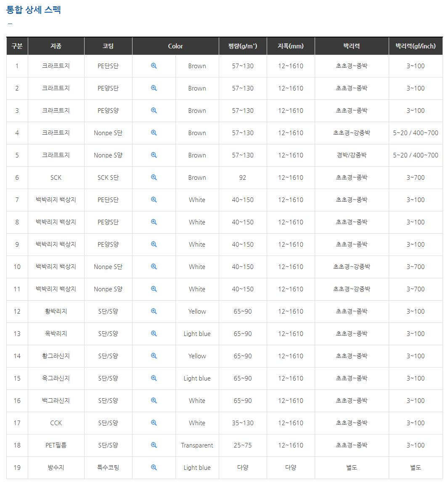The image size is (448, 485).
Task: Select the 박리력(gf/inch) column header
Action: (415, 46)
